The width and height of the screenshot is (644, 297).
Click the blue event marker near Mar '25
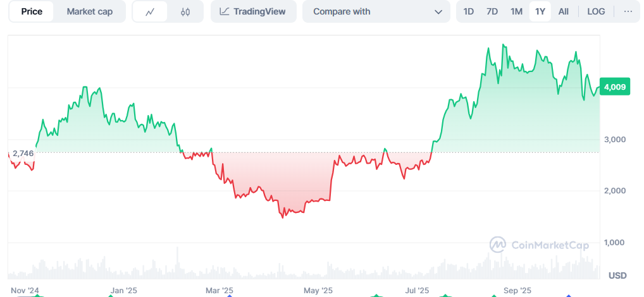(x=230, y=295)
